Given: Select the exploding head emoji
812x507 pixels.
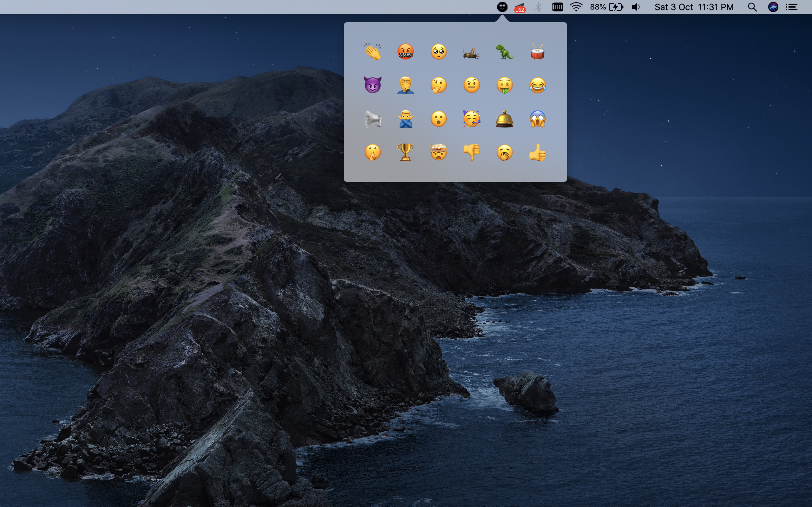Looking at the screenshot, I should [438, 152].
